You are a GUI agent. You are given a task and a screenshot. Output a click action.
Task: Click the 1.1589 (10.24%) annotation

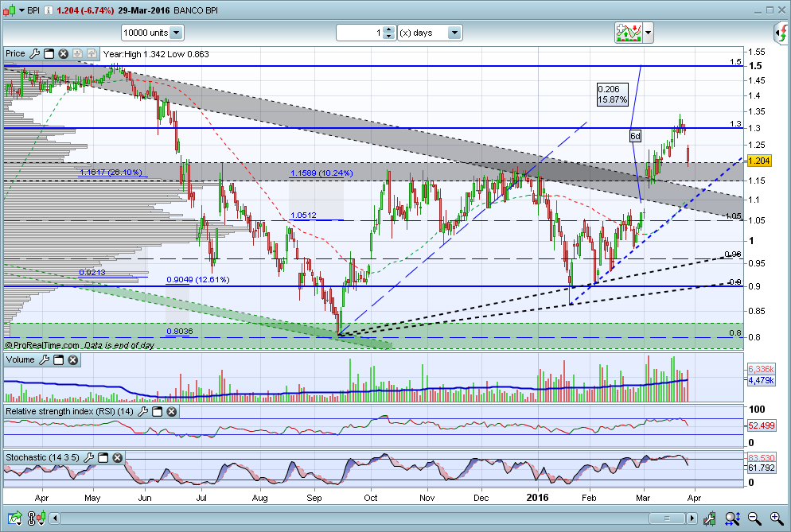pos(321,173)
